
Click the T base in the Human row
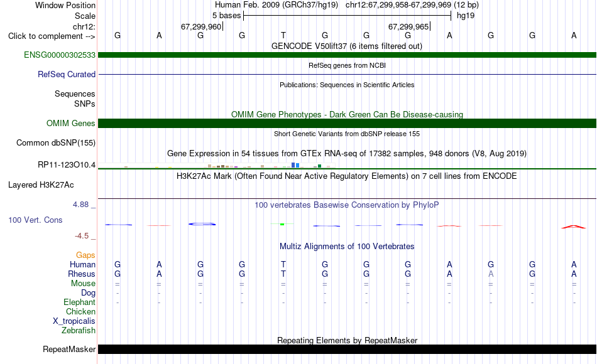[283, 264]
